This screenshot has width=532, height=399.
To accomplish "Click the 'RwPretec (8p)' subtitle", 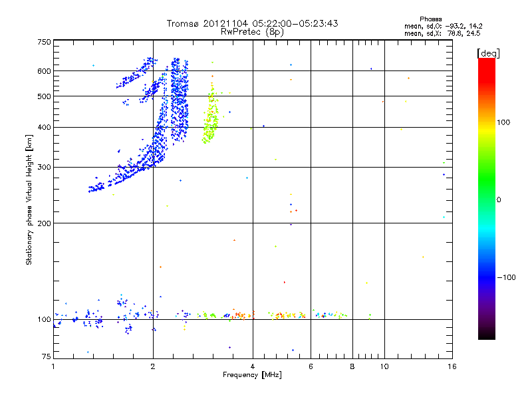I will click(x=252, y=32).
